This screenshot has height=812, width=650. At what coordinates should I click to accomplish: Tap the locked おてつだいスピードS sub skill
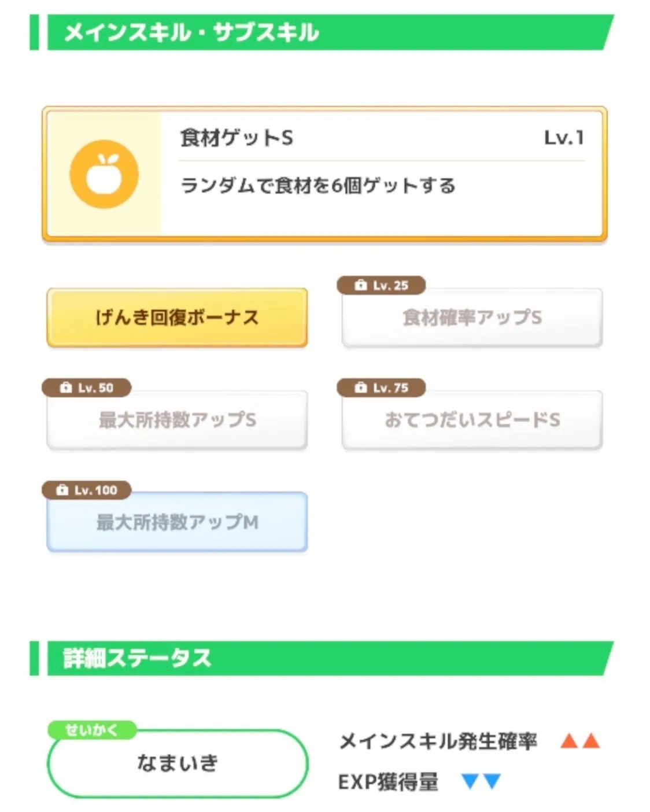[472, 420]
